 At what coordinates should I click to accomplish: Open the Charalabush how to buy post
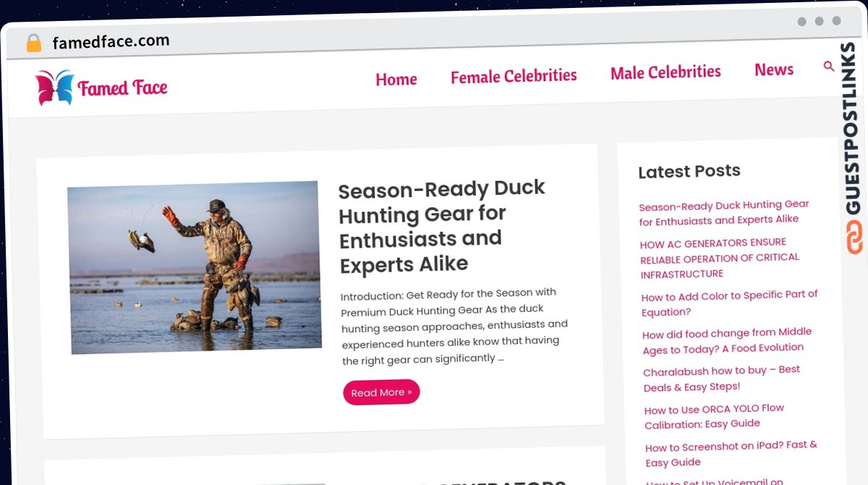pyautogui.click(x=722, y=379)
